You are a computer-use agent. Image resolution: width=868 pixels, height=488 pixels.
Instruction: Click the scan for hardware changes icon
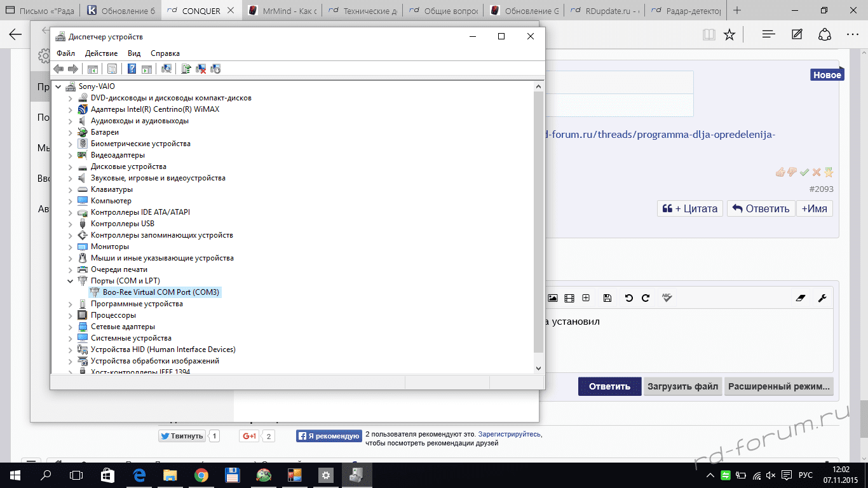click(166, 69)
